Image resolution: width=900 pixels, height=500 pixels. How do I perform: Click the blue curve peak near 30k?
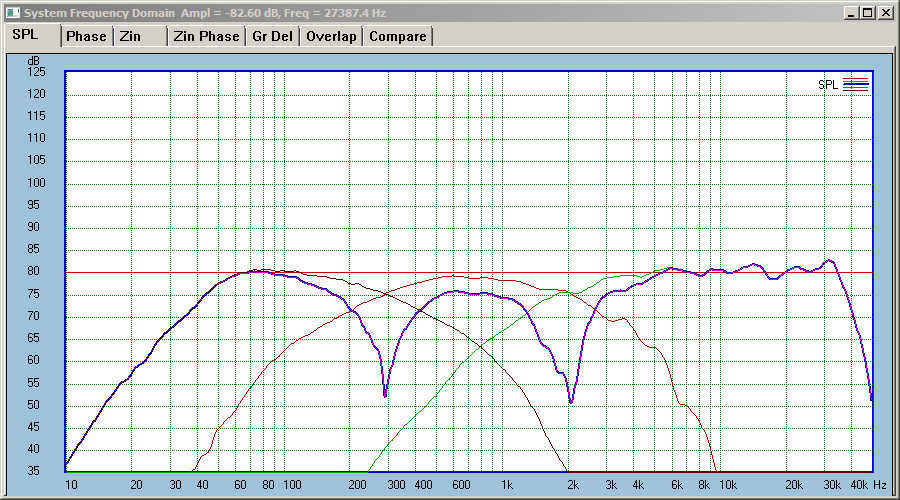[830, 261]
